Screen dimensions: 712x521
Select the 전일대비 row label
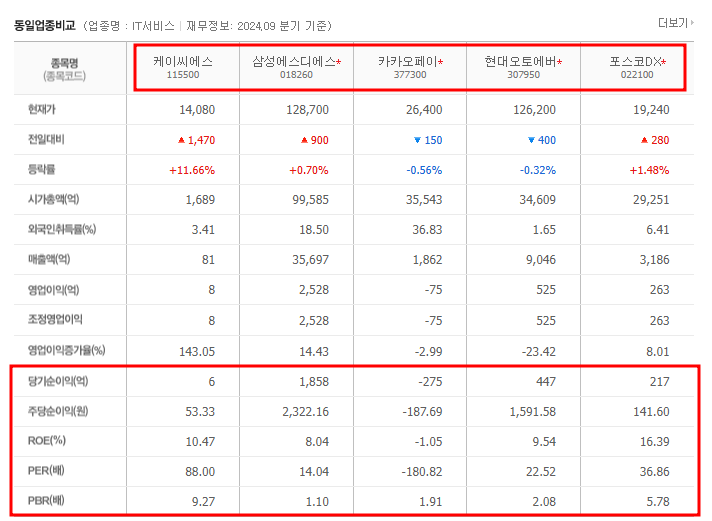[x=46, y=139]
